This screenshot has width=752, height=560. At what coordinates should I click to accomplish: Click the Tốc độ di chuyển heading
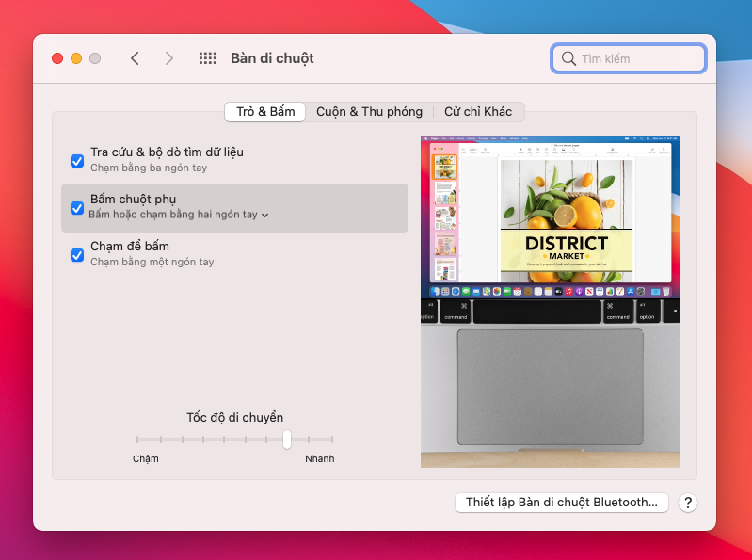pos(235,418)
